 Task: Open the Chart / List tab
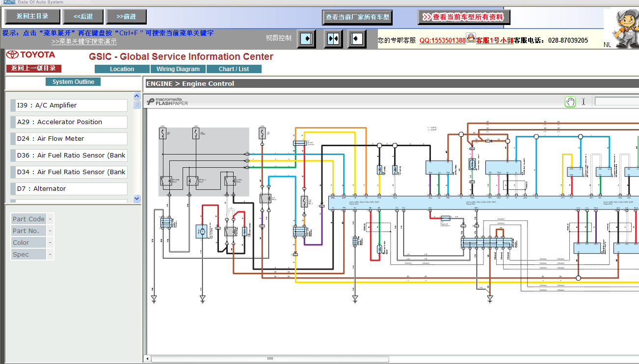click(234, 69)
